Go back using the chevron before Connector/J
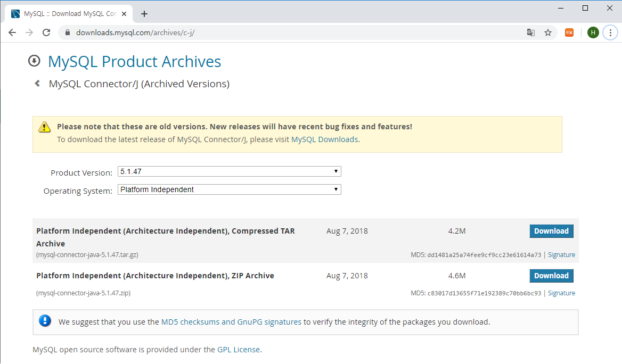 37,83
